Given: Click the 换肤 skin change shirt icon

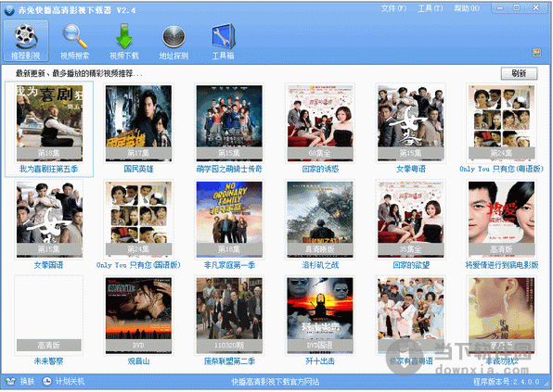Looking at the screenshot, I should [x=11, y=381].
